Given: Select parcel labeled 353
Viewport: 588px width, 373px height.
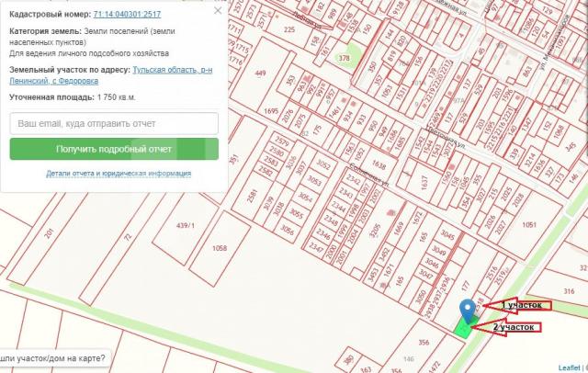Looking at the screenshot, I should tap(290, 81).
